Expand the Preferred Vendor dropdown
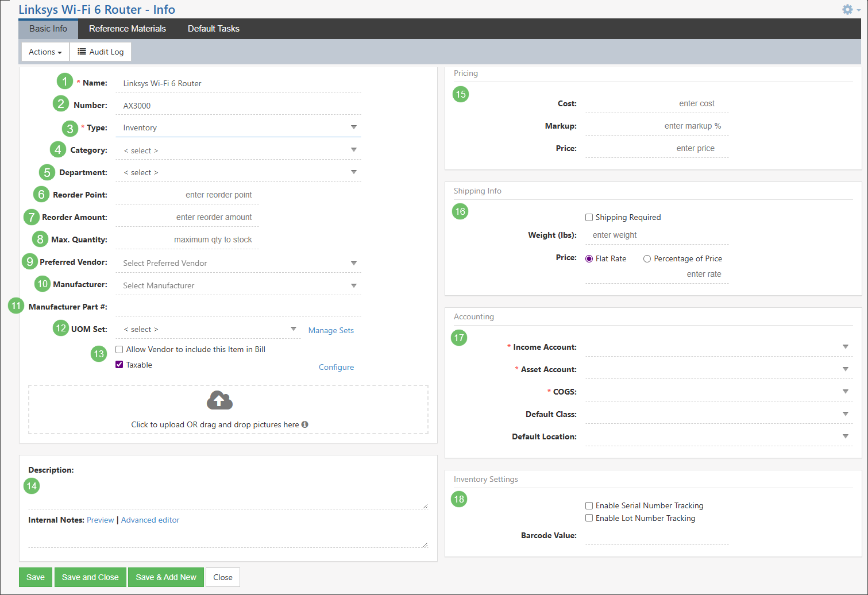 (238, 263)
